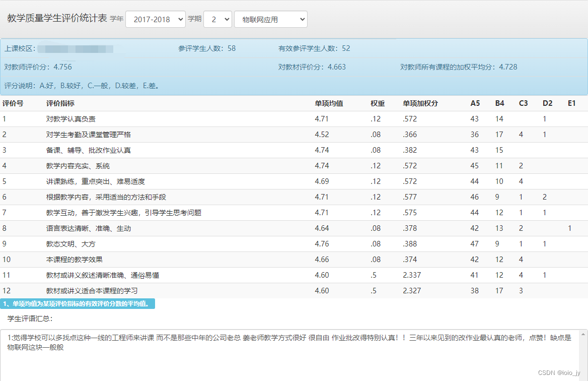Click the 参评学生人数: 58 text
The height and width of the screenshot is (381, 588).
click(x=207, y=48)
